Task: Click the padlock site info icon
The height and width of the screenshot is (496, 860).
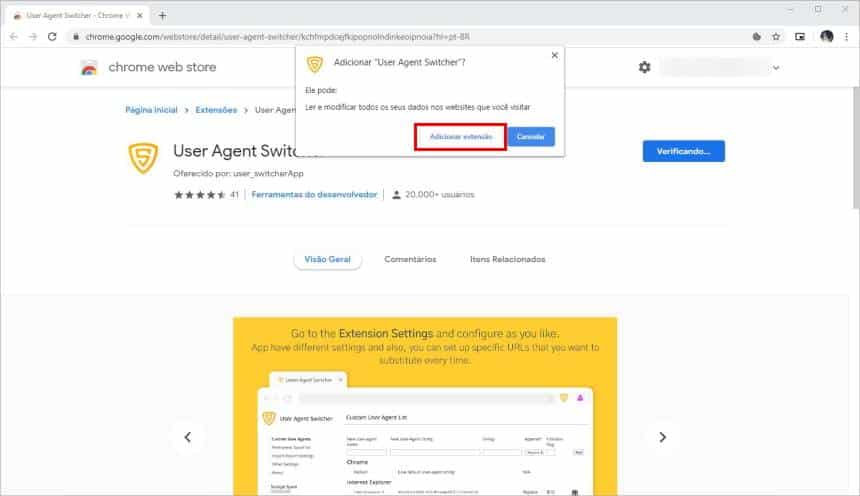Action: [x=76, y=37]
